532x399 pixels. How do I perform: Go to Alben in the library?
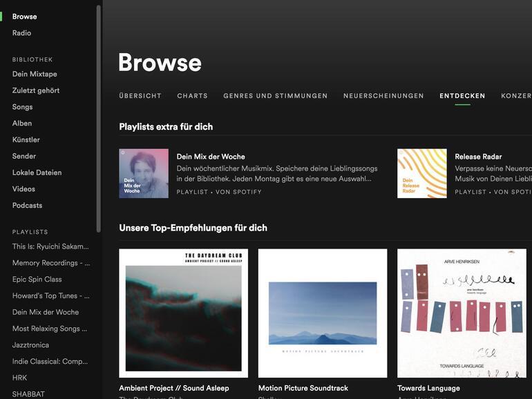click(x=22, y=124)
